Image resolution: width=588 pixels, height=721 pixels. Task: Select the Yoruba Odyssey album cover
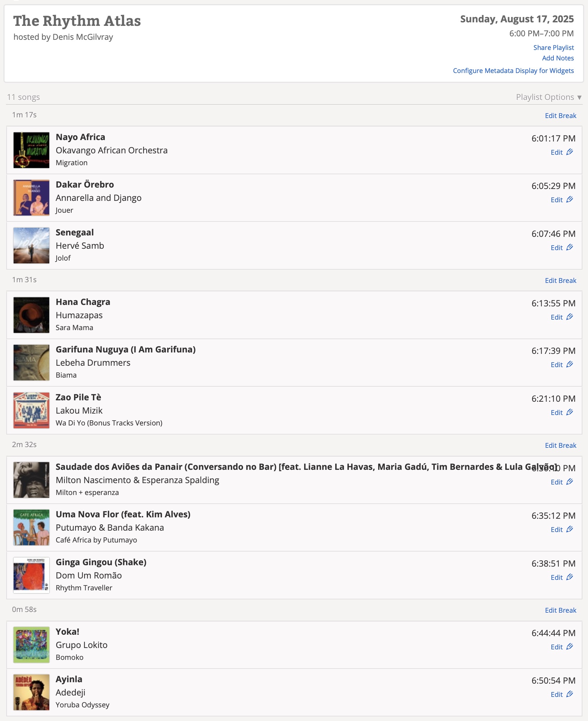tap(31, 692)
